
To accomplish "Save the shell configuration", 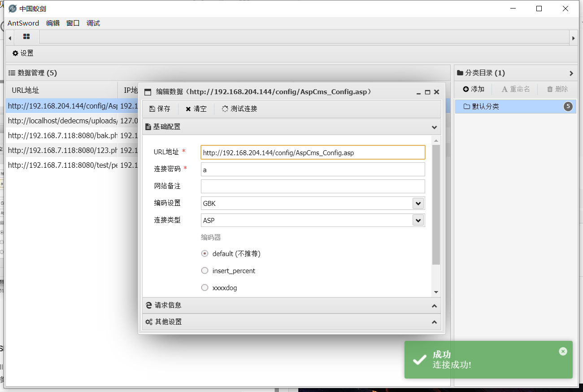I will click(x=160, y=109).
